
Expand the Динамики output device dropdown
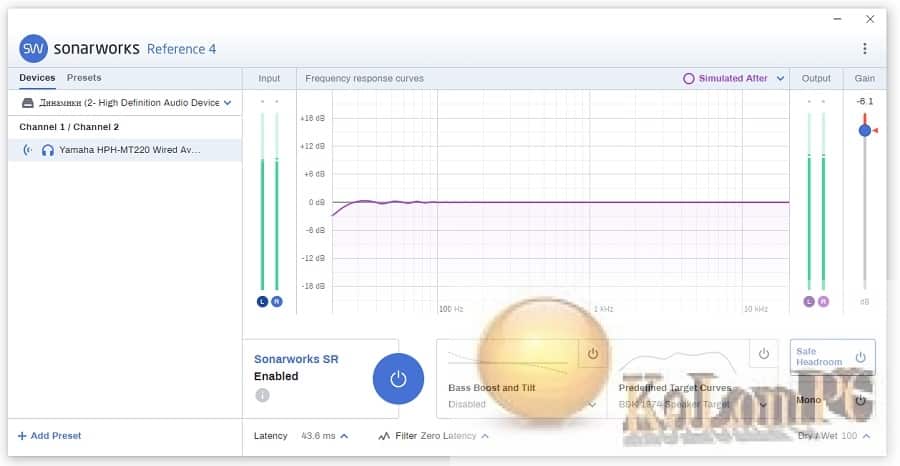(x=227, y=103)
